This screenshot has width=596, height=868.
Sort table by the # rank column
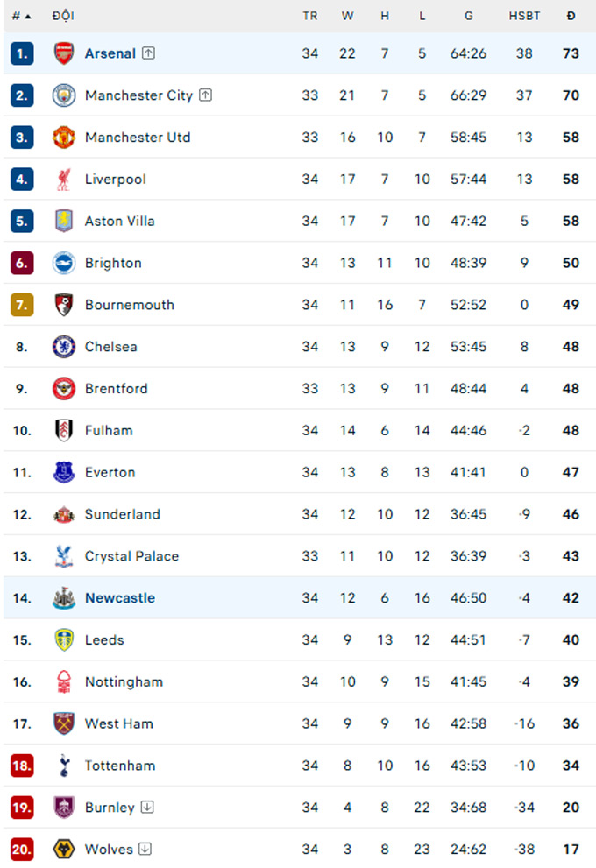[x=22, y=16]
